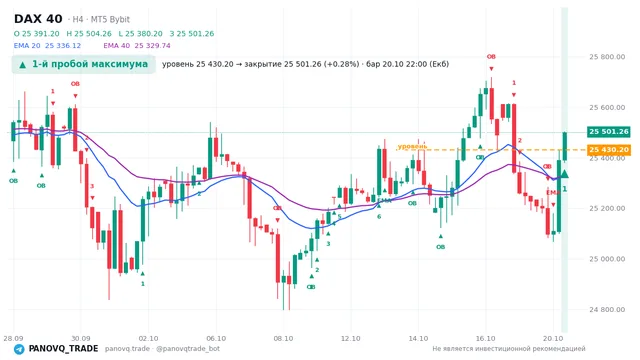Click the orange 'уровень' label on the dashed line
Image resolution: width=640 pixels, height=360 pixels.
[x=412, y=146]
